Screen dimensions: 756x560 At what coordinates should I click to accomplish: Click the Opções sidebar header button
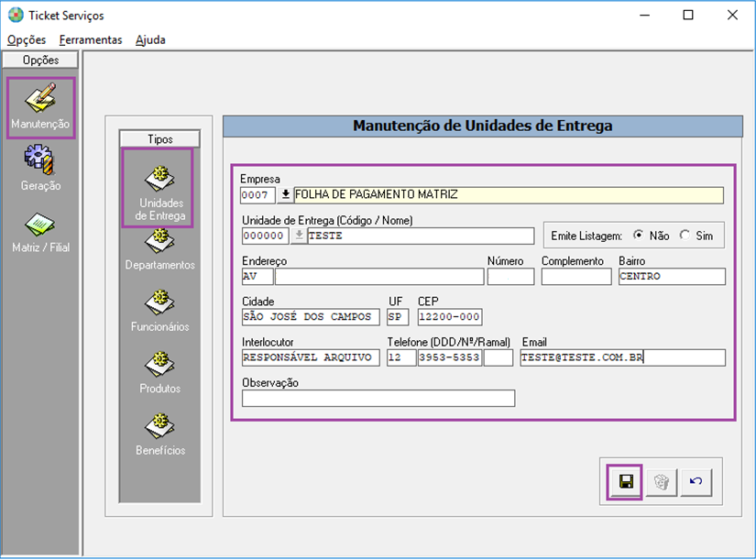(x=40, y=60)
